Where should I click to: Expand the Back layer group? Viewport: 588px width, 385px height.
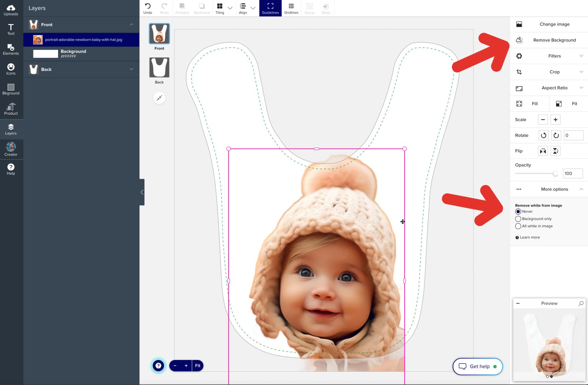coord(132,69)
